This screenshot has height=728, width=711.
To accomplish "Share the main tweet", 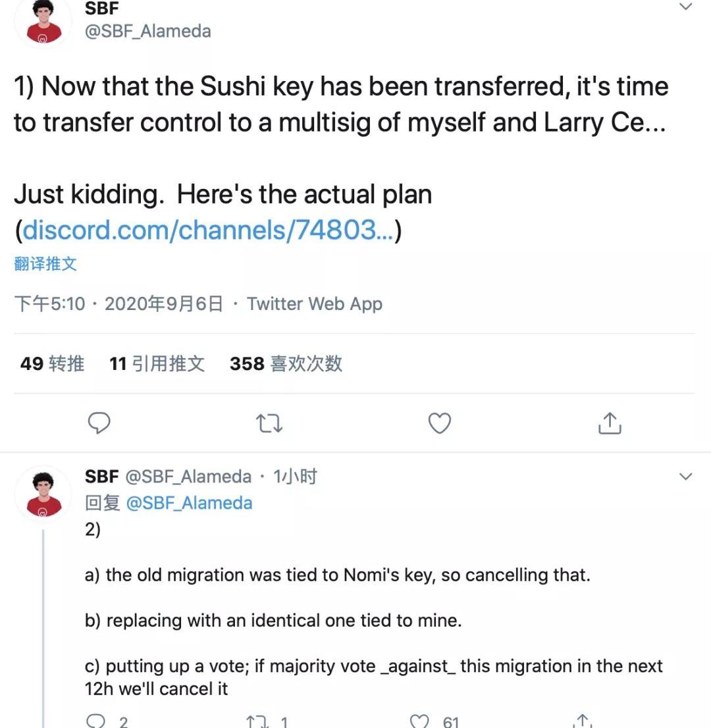I will 610,423.
